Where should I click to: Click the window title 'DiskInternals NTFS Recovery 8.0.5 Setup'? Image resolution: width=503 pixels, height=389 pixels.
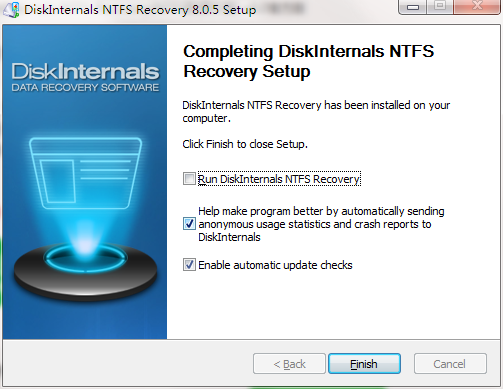pyautogui.click(x=140, y=10)
